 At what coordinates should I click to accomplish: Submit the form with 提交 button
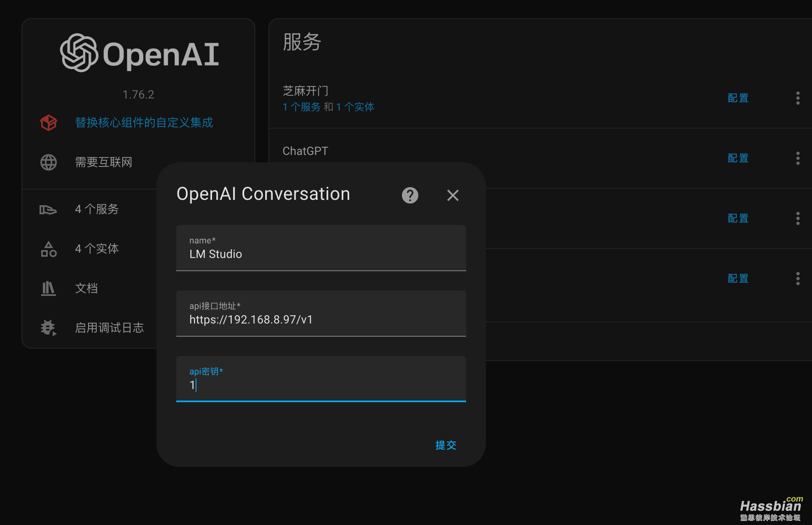[x=446, y=445]
